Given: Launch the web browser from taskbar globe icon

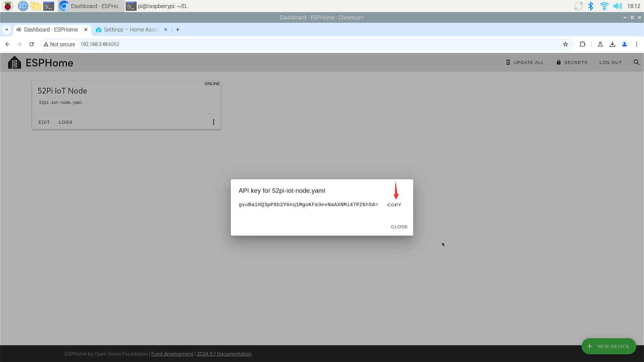Looking at the screenshot, I should click(23, 6).
